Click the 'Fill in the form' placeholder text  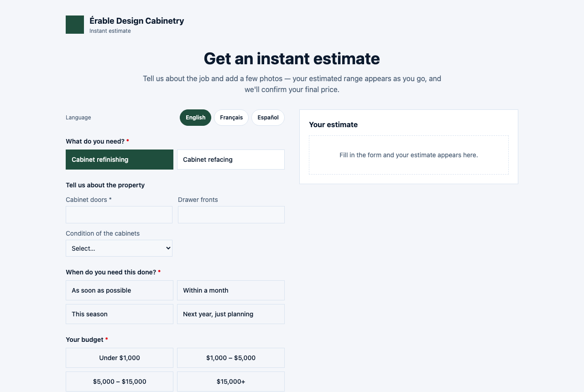(x=409, y=155)
